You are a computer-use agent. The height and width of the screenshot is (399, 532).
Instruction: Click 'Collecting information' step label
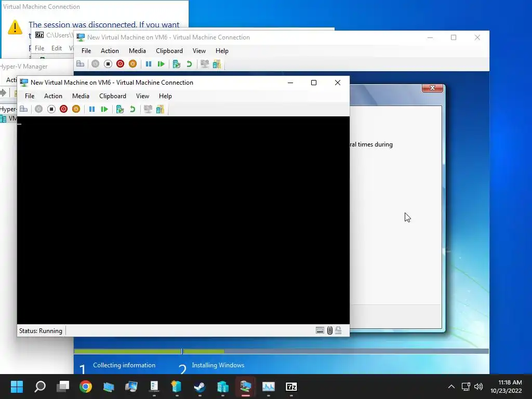point(124,365)
